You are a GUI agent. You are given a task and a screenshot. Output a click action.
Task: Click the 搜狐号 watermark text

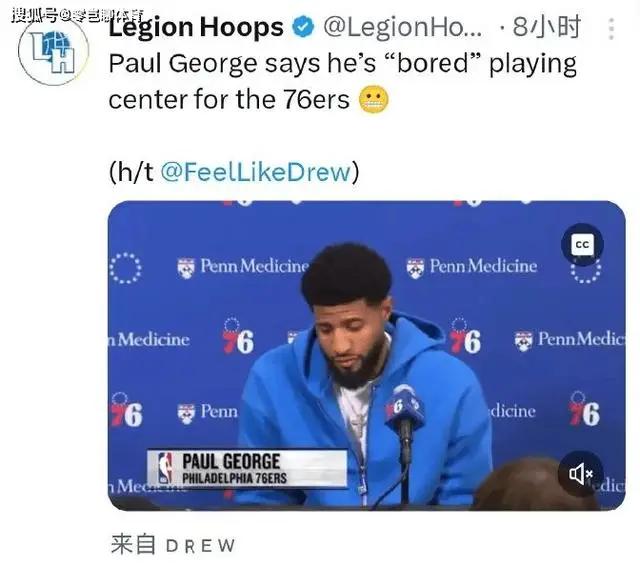(x=78, y=16)
